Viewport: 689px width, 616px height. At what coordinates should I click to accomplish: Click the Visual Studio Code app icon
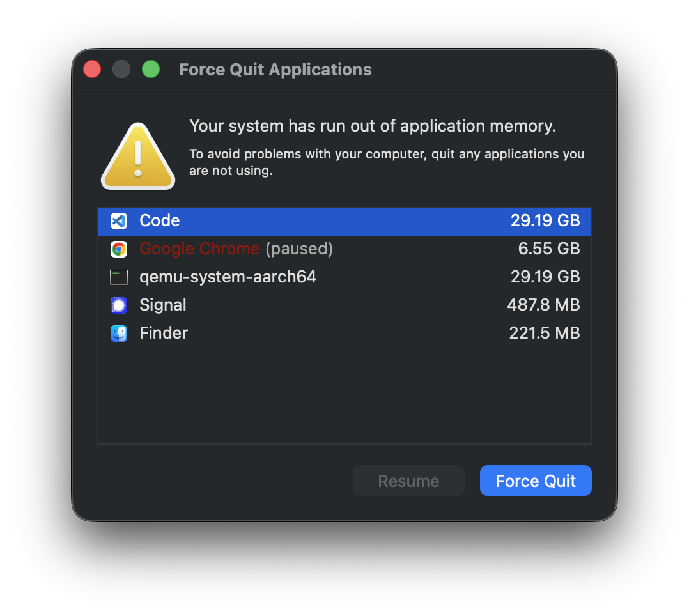click(119, 221)
